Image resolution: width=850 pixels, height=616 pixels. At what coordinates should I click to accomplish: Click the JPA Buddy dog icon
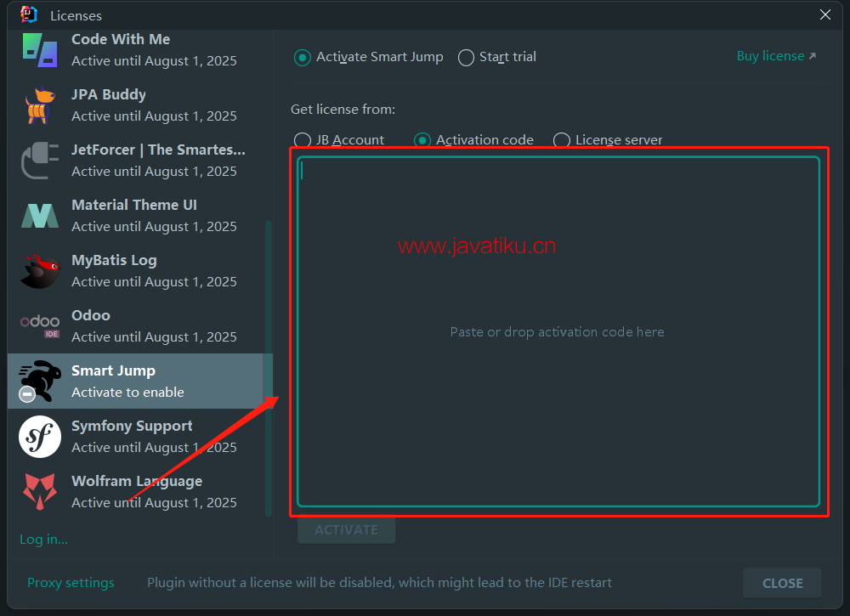click(x=40, y=105)
